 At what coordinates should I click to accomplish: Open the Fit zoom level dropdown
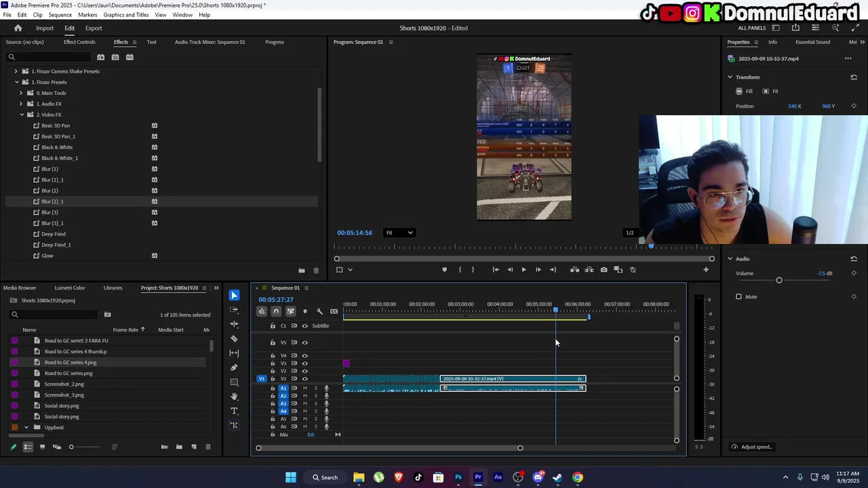399,232
